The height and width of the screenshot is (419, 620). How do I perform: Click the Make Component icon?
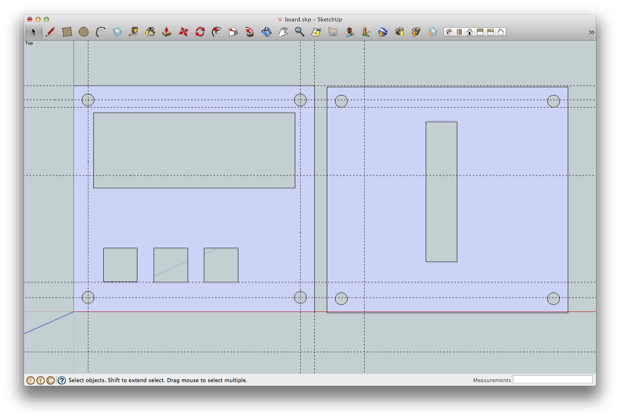[x=117, y=32]
